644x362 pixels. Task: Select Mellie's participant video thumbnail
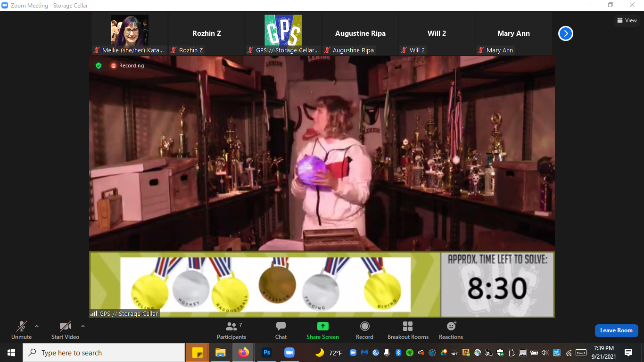pyautogui.click(x=130, y=33)
